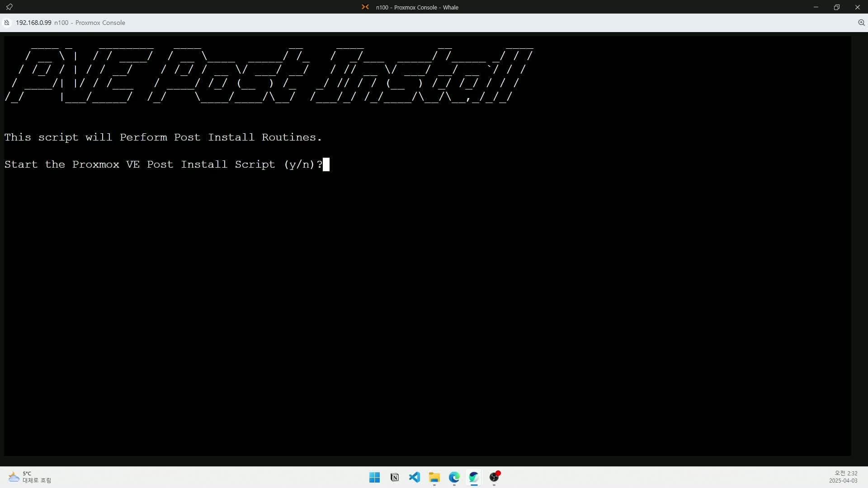Click the terminal prompt cursor after (y/n)?
This screenshot has width=868, height=488.
click(x=326, y=164)
